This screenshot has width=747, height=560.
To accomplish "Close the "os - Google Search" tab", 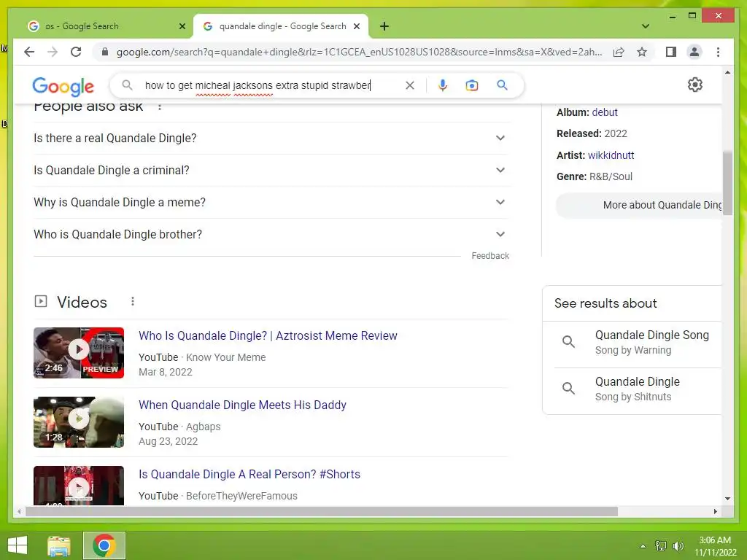I will click(x=182, y=26).
